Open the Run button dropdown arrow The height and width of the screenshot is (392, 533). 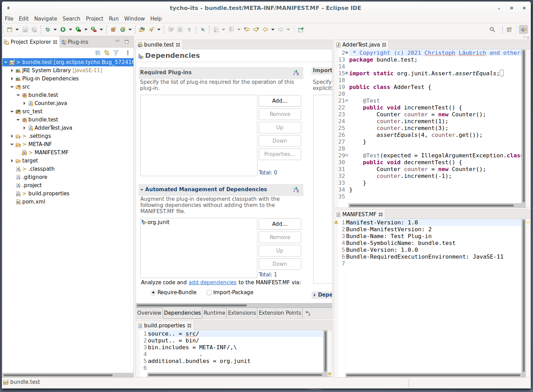click(x=70, y=30)
